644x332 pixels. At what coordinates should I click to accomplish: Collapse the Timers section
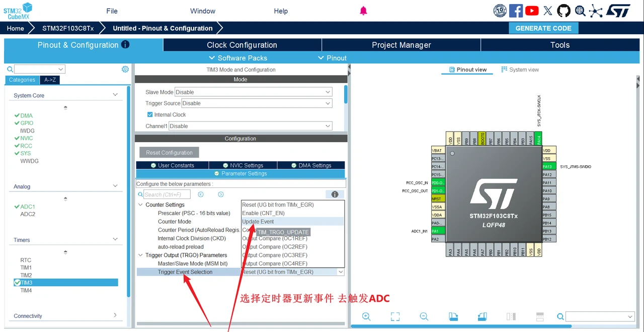[115, 239]
